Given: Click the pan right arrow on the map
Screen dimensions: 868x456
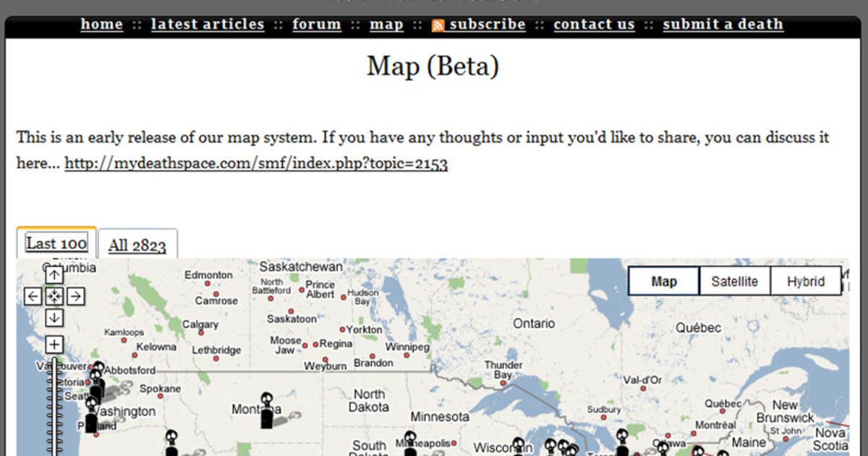Looking at the screenshot, I should click(x=75, y=296).
